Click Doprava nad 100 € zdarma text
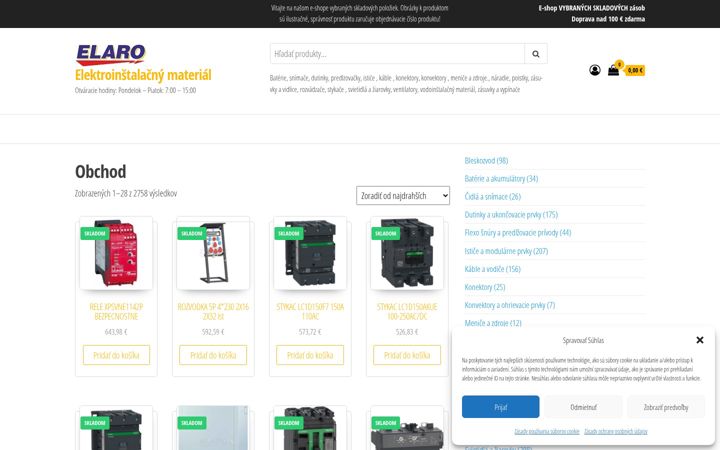Image resolution: width=720 pixels, height=450 pixels. (x=608, y=19)
